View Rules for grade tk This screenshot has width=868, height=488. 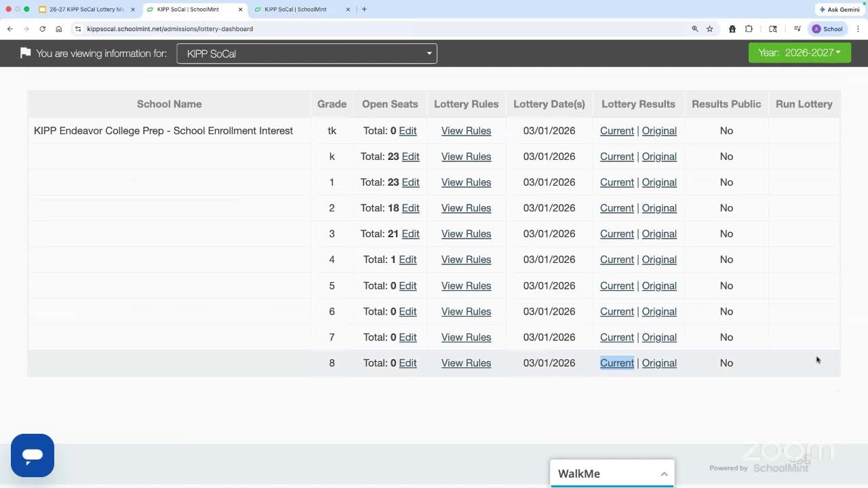466,131
